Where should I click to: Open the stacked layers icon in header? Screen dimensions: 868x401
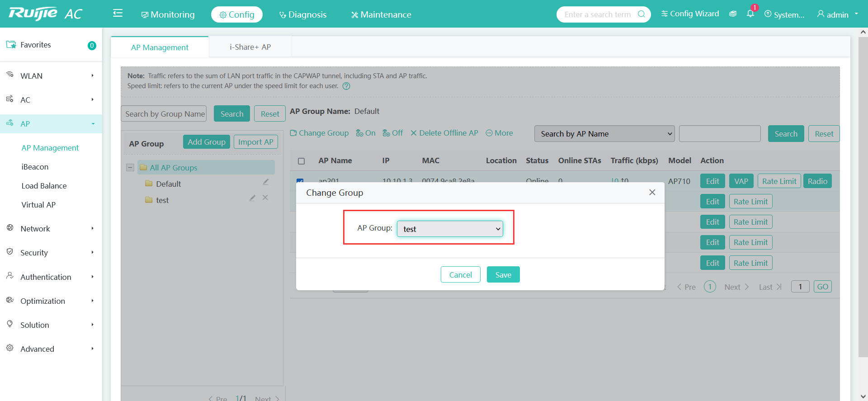(x=733, y=14)
